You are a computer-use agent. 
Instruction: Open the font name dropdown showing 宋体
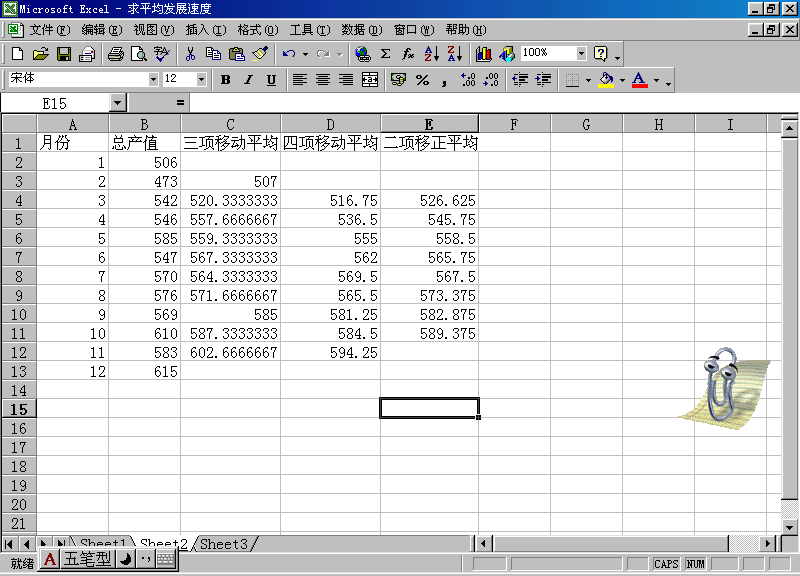[153, 79]
